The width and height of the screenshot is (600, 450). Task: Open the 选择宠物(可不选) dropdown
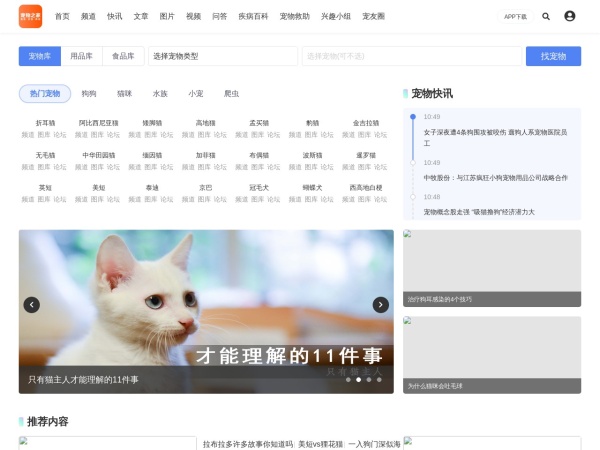click(410, 56)
